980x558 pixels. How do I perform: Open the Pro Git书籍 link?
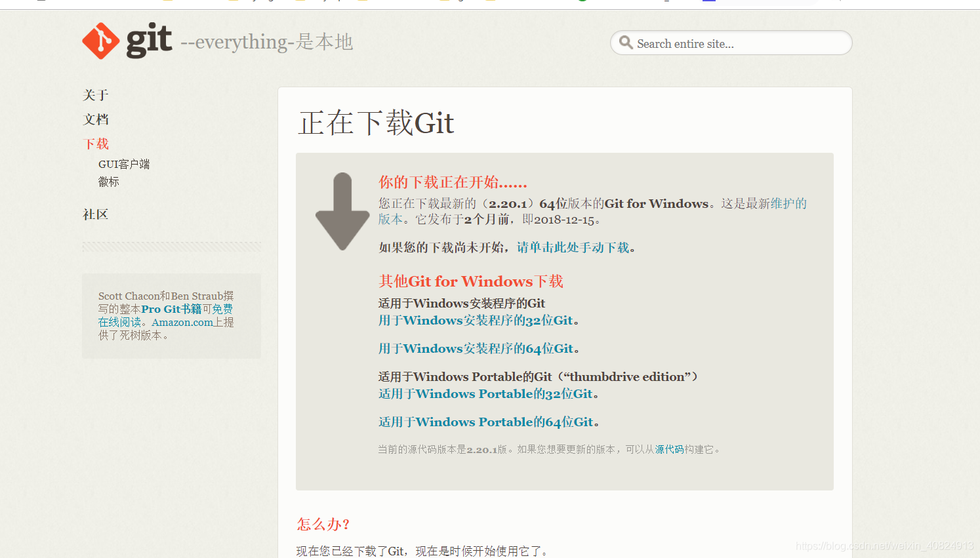[x=171, y=309]
